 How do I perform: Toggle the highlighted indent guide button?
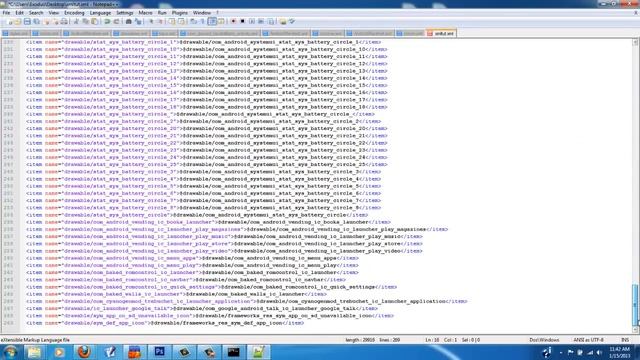coord(212,21)
